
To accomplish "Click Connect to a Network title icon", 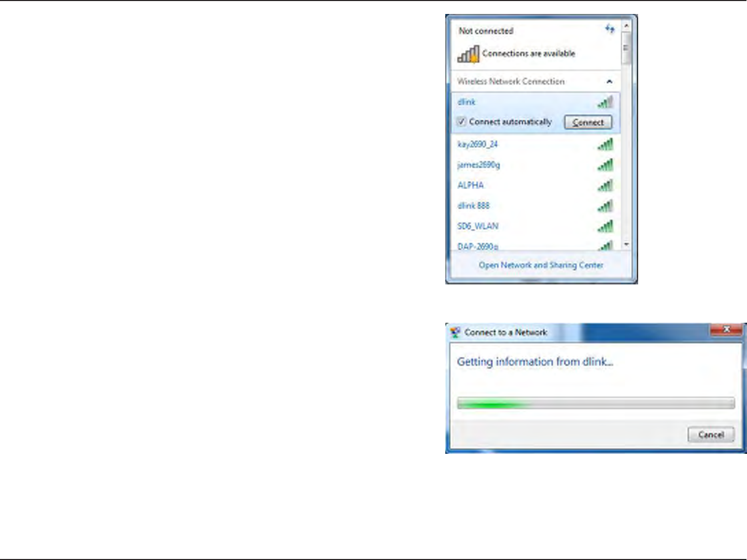I will pyautogui.click(x=455, y=332).
